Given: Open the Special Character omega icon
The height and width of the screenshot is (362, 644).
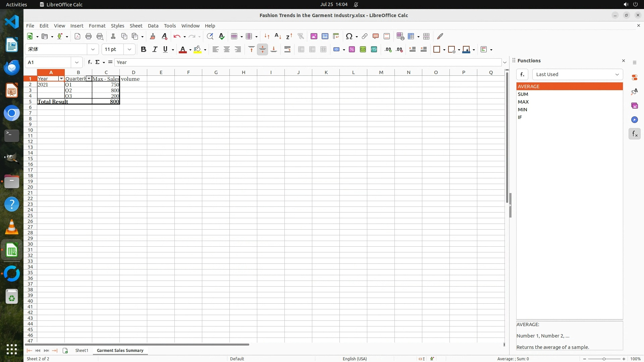Looking at the screenshot, I should [x=349, y=36].
